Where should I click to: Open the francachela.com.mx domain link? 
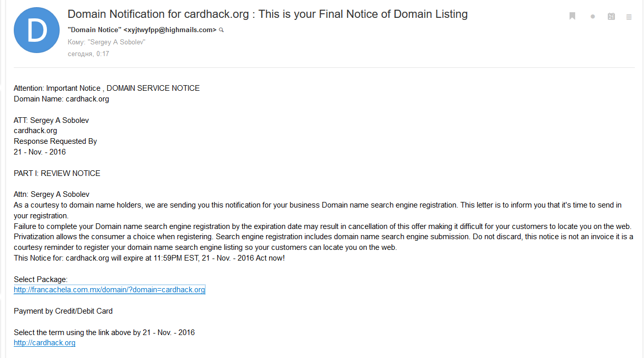click(110, 290)
